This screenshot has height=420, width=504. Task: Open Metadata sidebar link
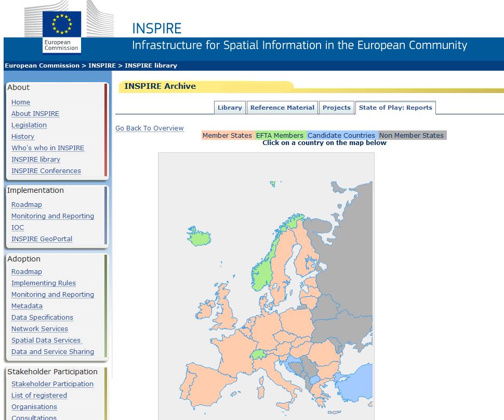(26, 306)
